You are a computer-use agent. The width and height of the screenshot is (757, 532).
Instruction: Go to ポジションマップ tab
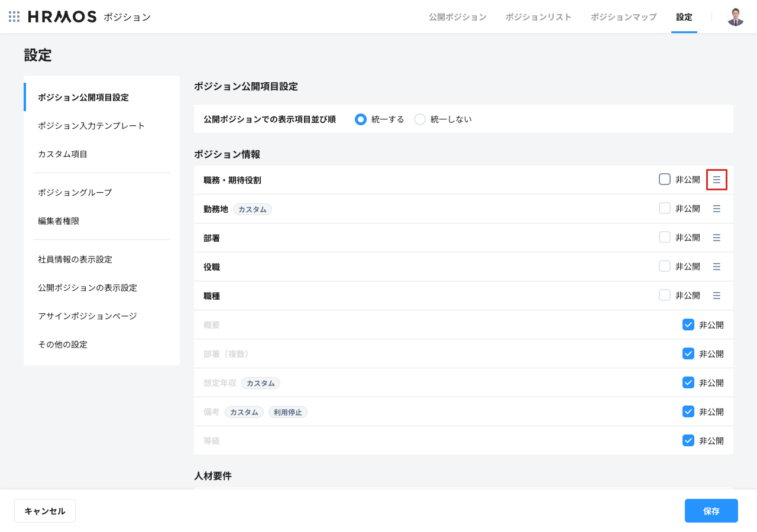624,17
